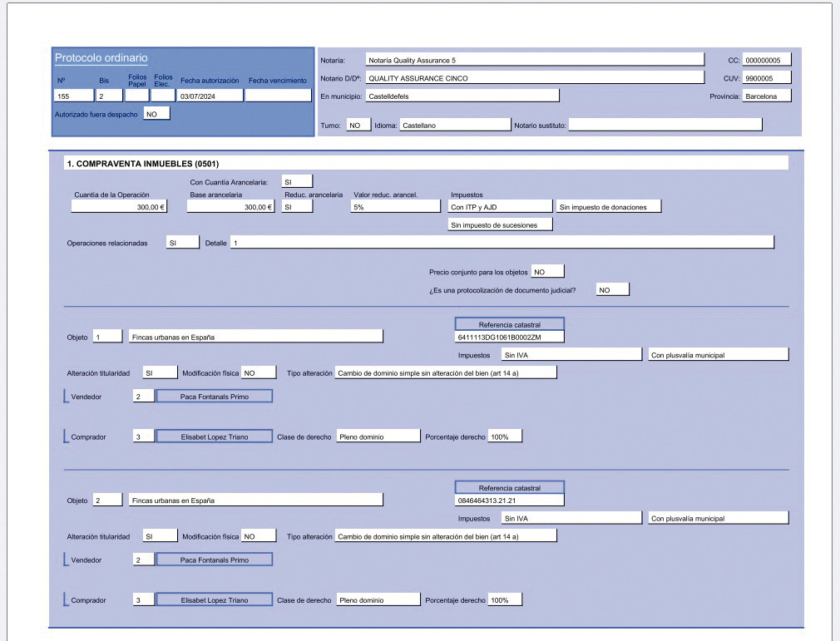The height and width of the screenshot is (641, 840).
Task: Open the "Sin impuesto de sucesiones" dropdown
Action: pos(499,224)
